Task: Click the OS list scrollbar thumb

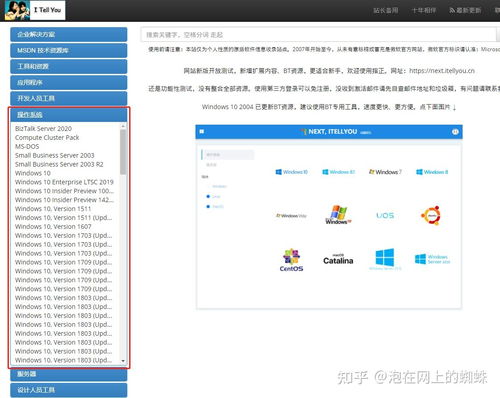Action: [123, 152]
